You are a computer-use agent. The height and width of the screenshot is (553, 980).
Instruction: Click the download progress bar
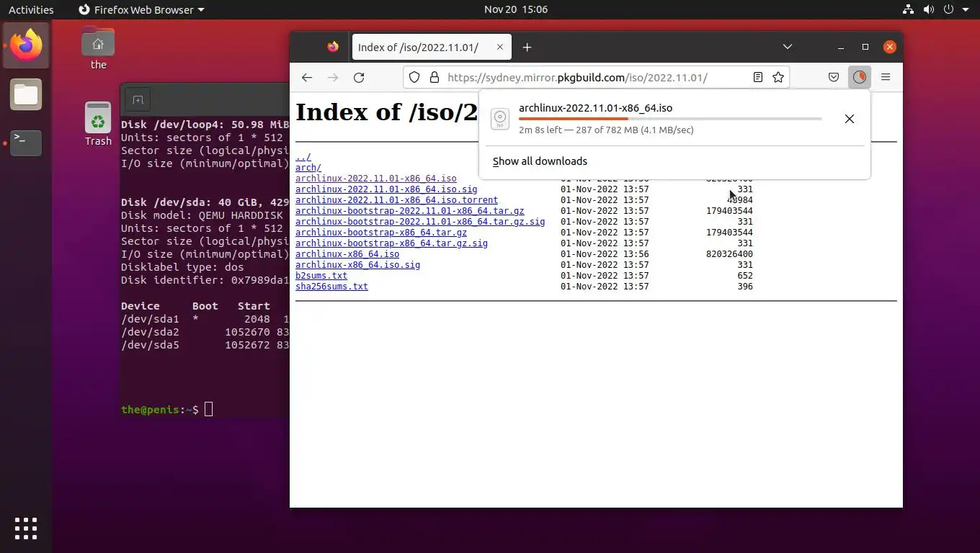click(670, 119)
